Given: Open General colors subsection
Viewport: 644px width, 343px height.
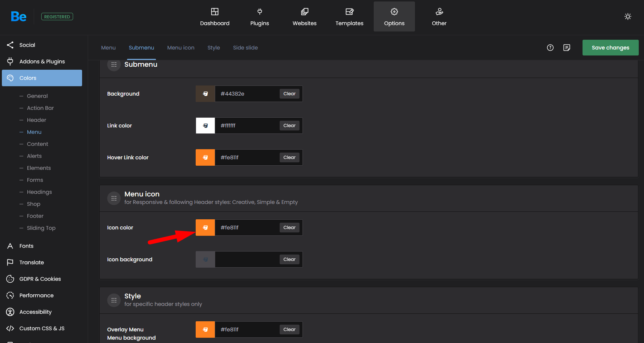Looking at the screenshot, I should coord(37,96).
